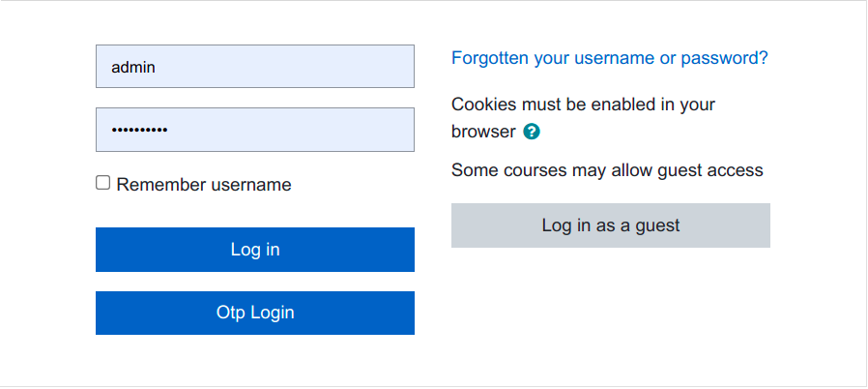Click "Some courses may allow guest access" text

click(607, 170)
